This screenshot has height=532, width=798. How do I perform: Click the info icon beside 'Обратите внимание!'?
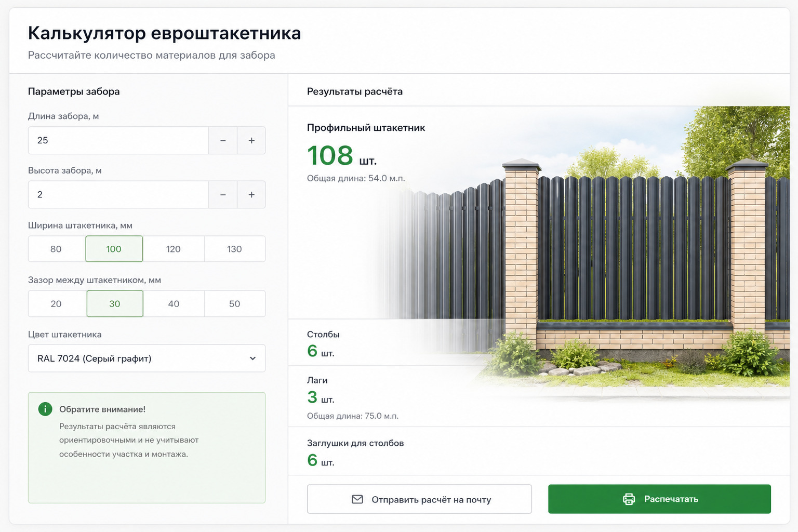pyautogui.click(x=45, y=409)
